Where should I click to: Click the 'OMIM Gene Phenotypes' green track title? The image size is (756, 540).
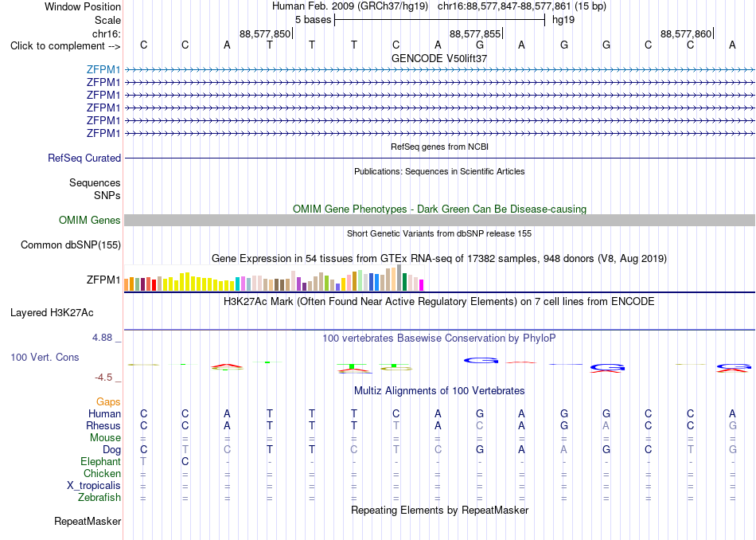coord(440,209)
